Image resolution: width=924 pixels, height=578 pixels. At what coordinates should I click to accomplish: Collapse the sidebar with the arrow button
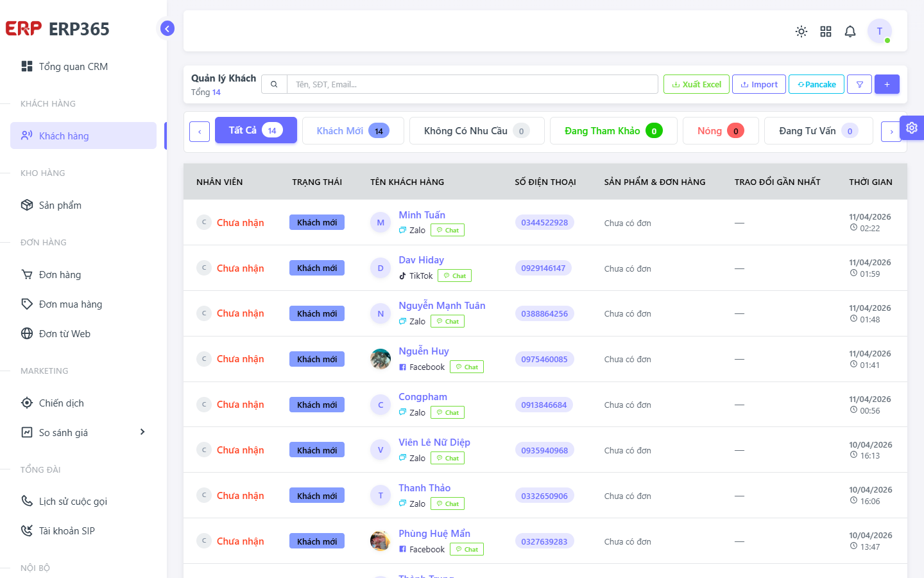167,28
